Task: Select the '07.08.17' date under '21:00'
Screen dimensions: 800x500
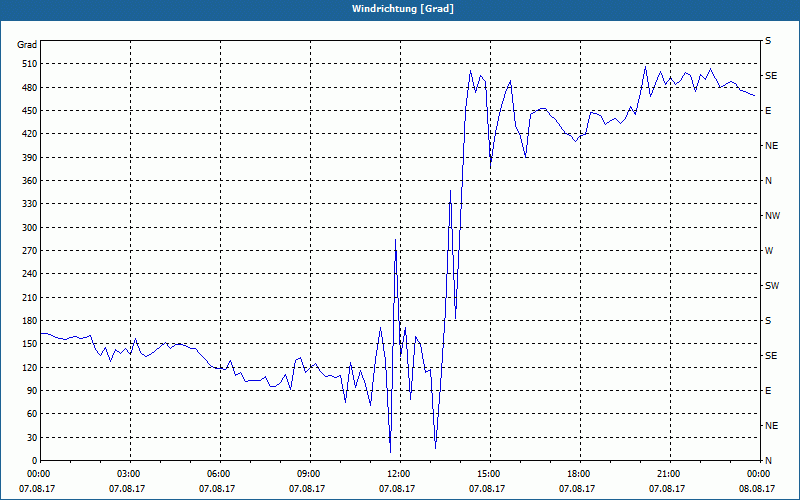Action: pos(667,488)
